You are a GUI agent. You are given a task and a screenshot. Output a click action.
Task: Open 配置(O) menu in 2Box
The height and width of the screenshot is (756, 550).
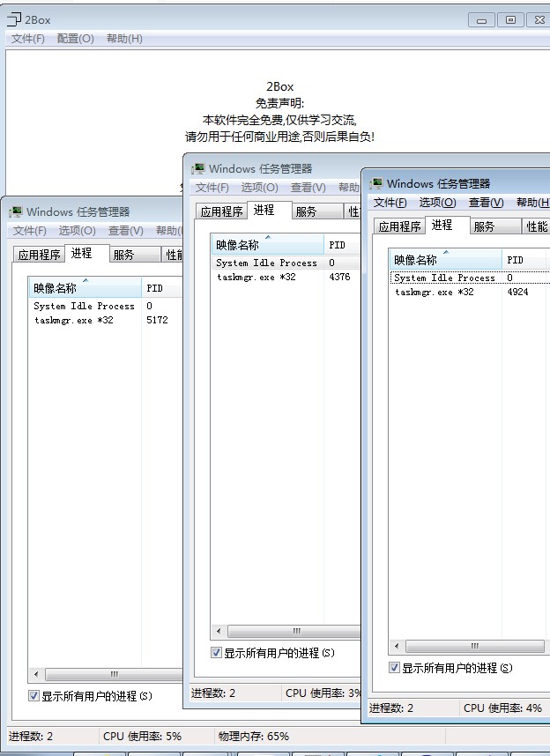click(75, 39)
